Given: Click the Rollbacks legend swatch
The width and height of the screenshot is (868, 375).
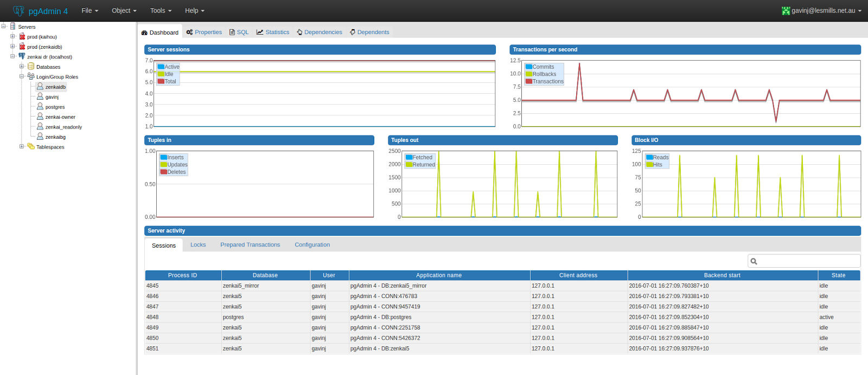Looking at the screenshot, I should pyautogui.click(x=529, y=74).
